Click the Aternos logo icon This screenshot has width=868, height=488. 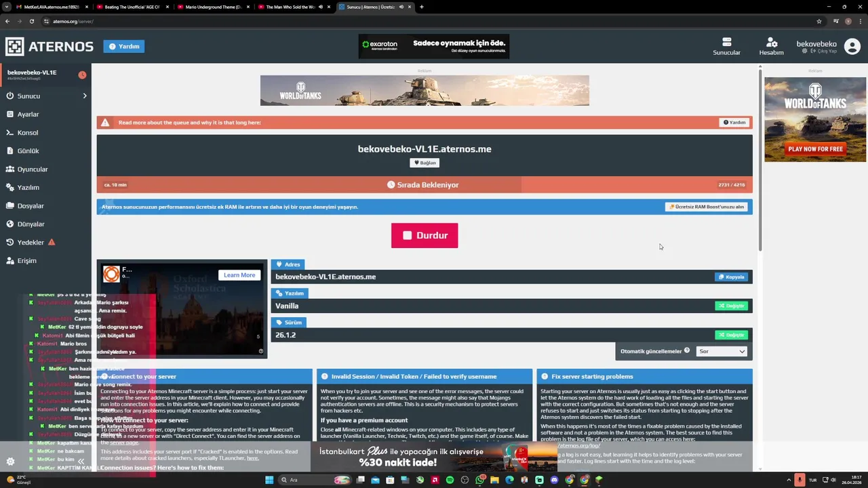(x=14, y=46)
